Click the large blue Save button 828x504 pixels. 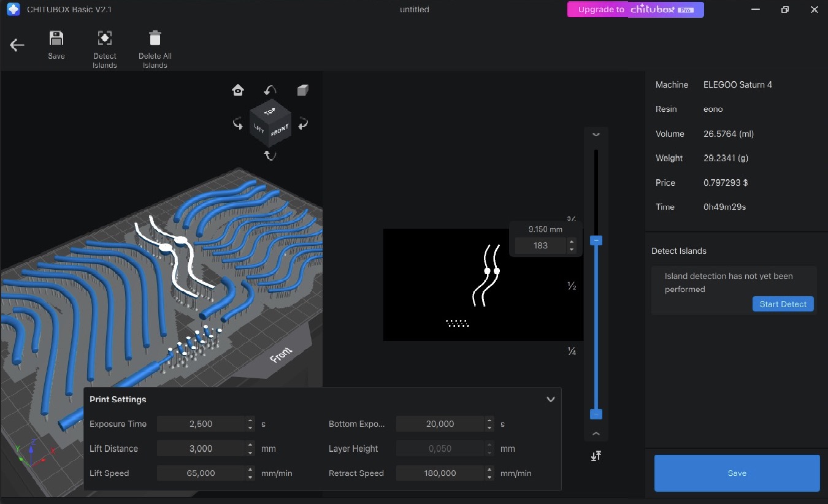737,473
